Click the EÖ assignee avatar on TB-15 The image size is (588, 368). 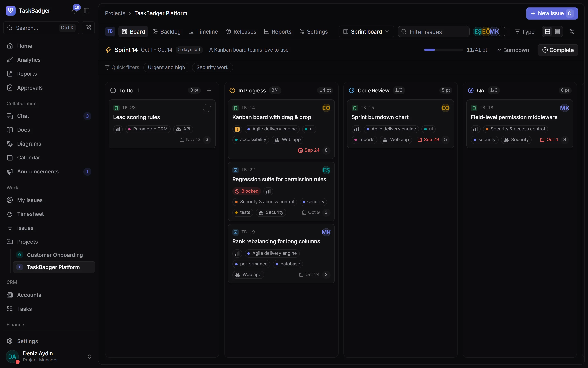tap(445, 108)
